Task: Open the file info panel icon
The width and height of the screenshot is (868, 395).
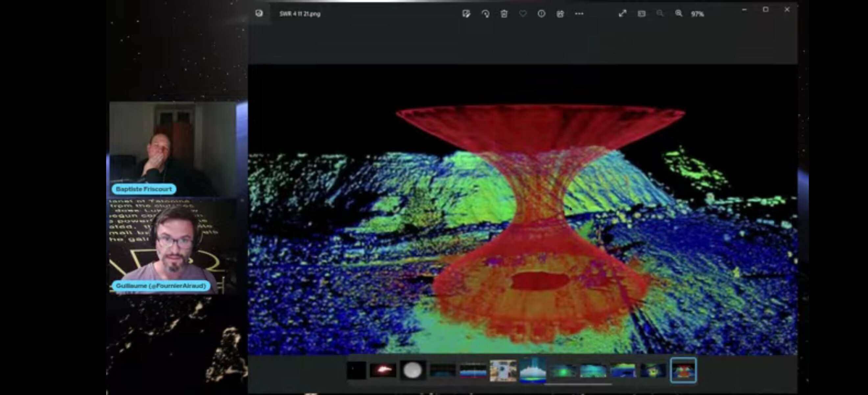Action: click(x=542, y=14)
